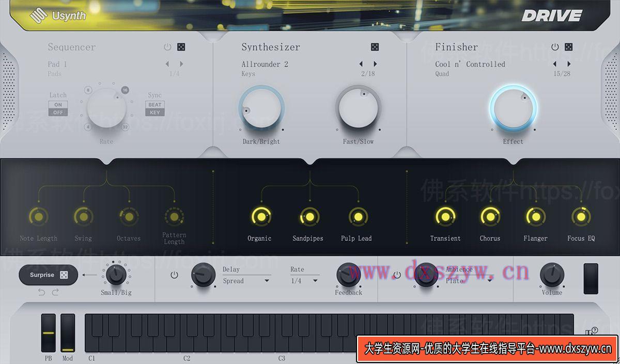Screen dimensions: 620x364
Task: Open the Ambience Plate dropdown
Action: click(x=469, y=281)
